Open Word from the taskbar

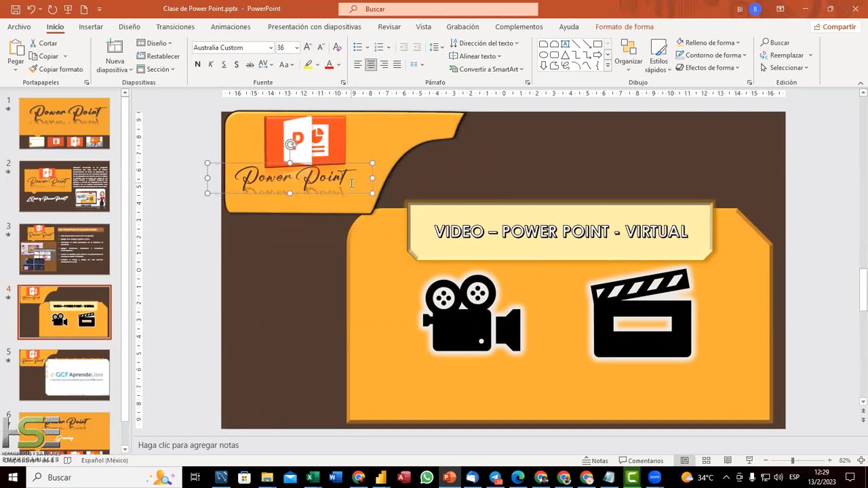point(336,477)
